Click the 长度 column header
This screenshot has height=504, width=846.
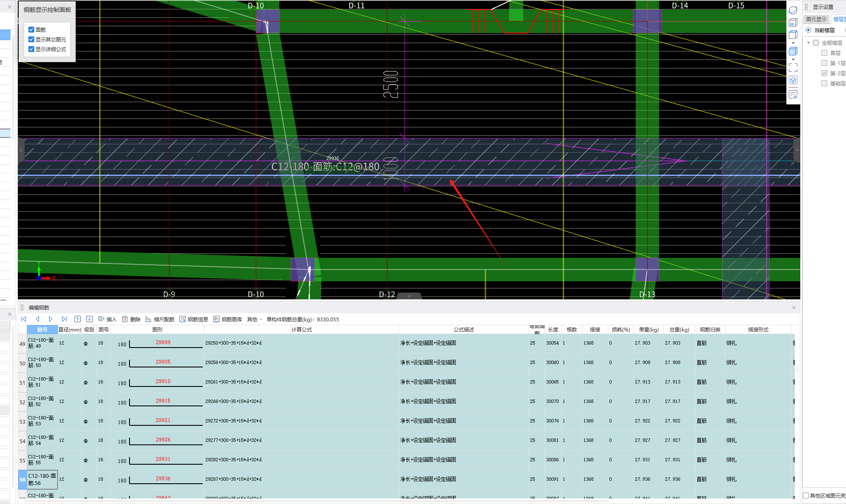[x=553, y=329]
